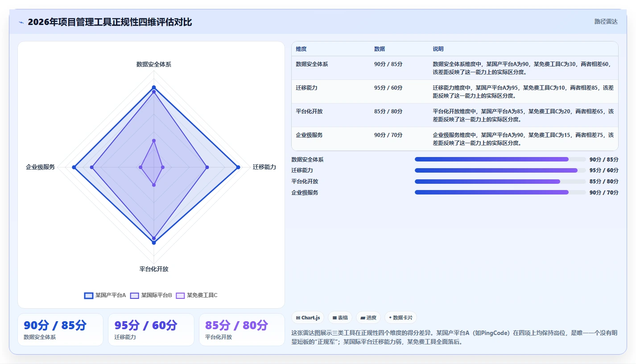Click the Chart.js tag chip
The width and height of the screenshot is (636, 364).
pos(308,318)
